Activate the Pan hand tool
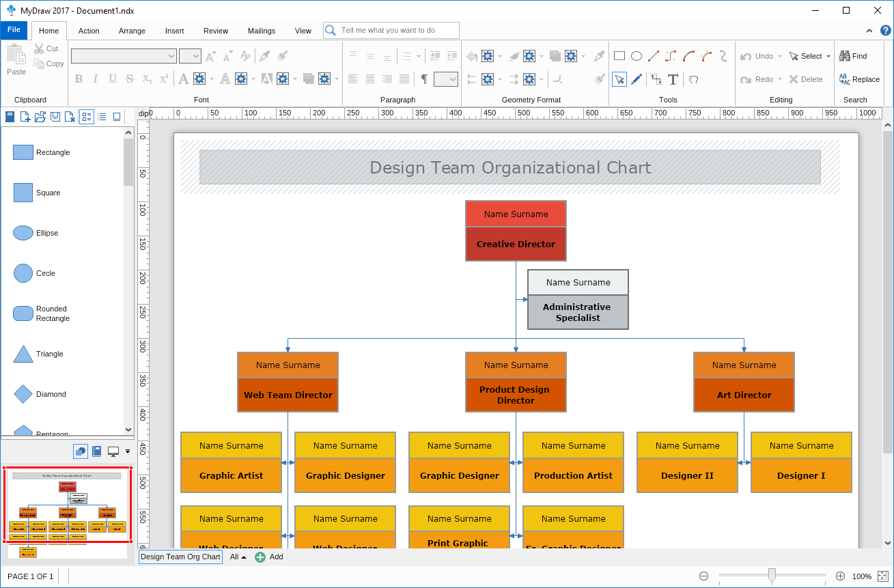The height and width of the screenshot is (588, 894). 693,79
